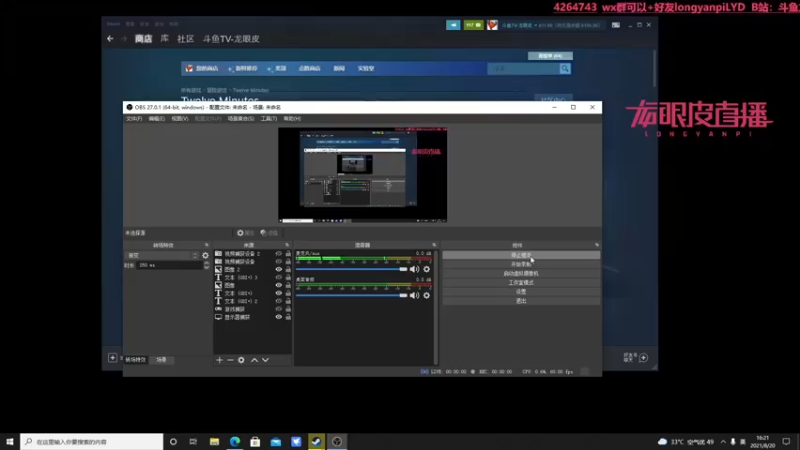The width and height of the screenshot is (800, 450).
Task: Start the virtual camera 启动虚拟摄像机
Action: pos(521,273)
